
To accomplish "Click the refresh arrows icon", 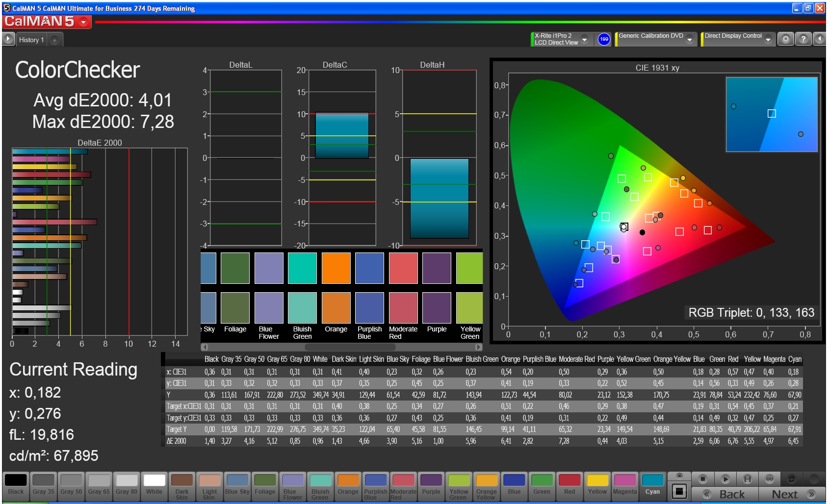I will [x=791, y=479].
